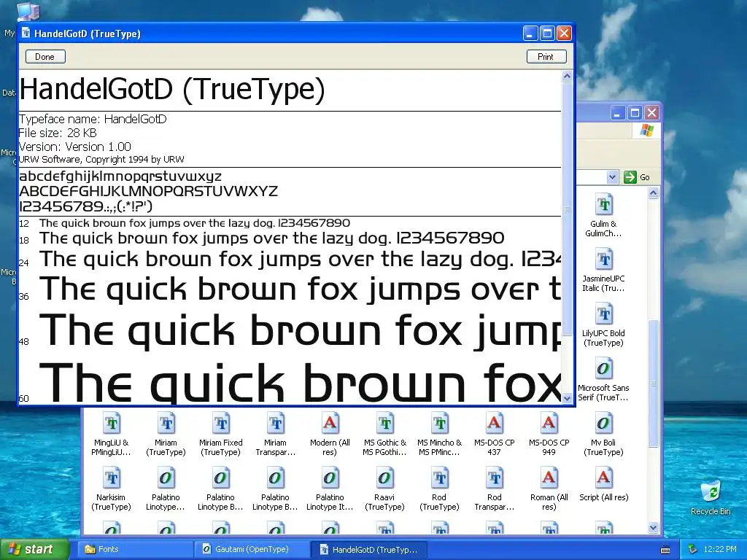747x560 pixels.
Task: Select Microsoft Sans Serif font icon
Action: [603, 370]
